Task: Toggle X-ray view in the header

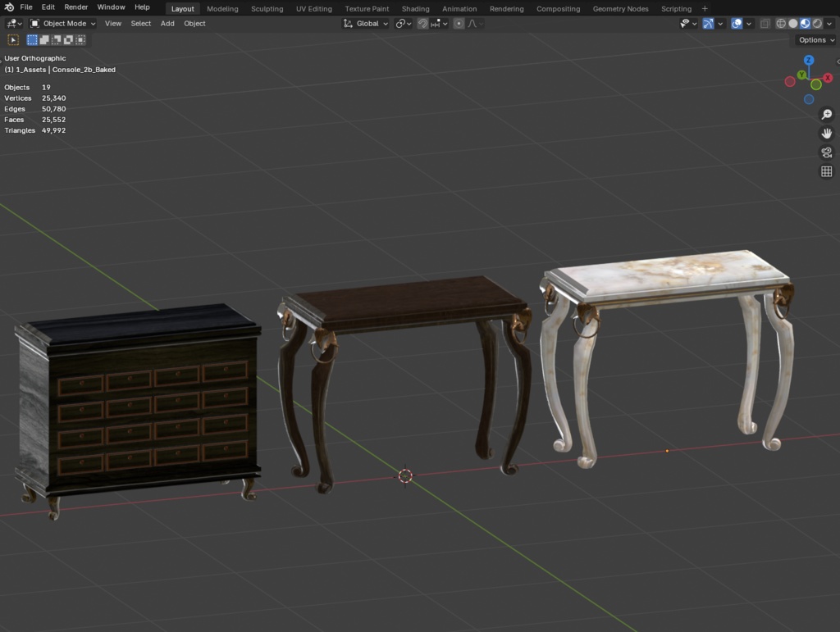Action: [765, 23]
